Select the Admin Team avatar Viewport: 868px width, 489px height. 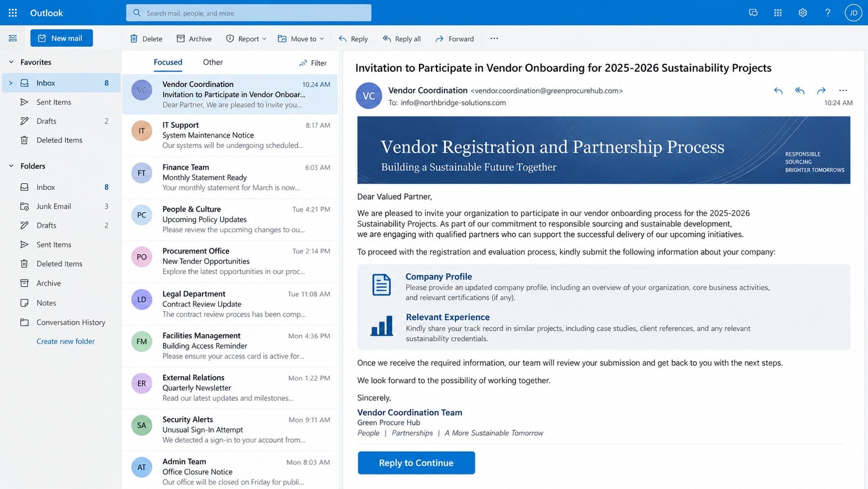click(x=142, y=467)
